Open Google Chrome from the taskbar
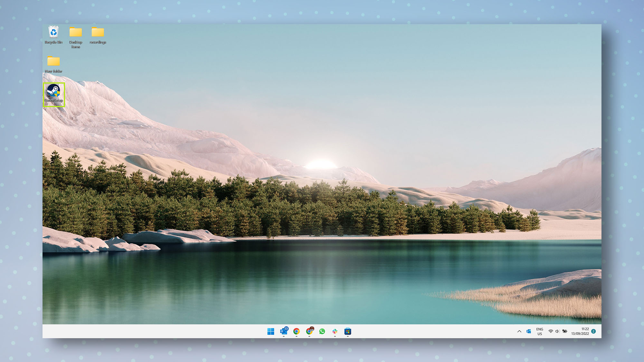 tap(297, 331)
